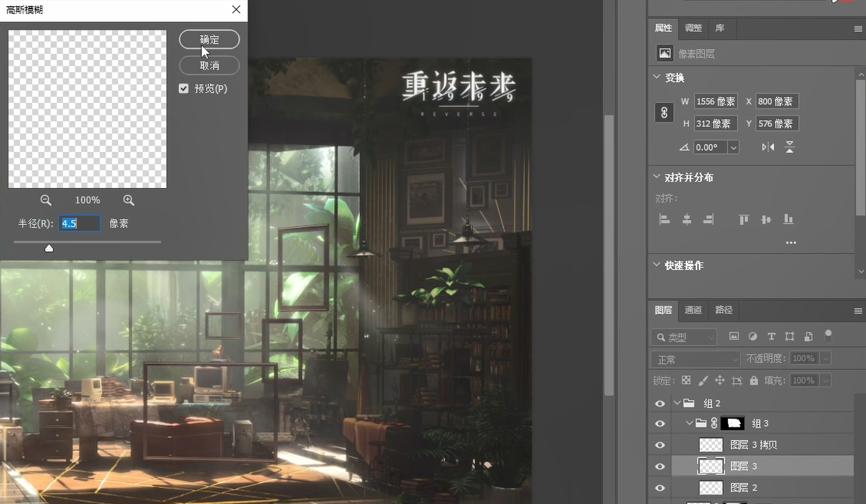Open the blend mode 正常 dropdown
This screenshot has height=504, width=866.
(695, 360)
